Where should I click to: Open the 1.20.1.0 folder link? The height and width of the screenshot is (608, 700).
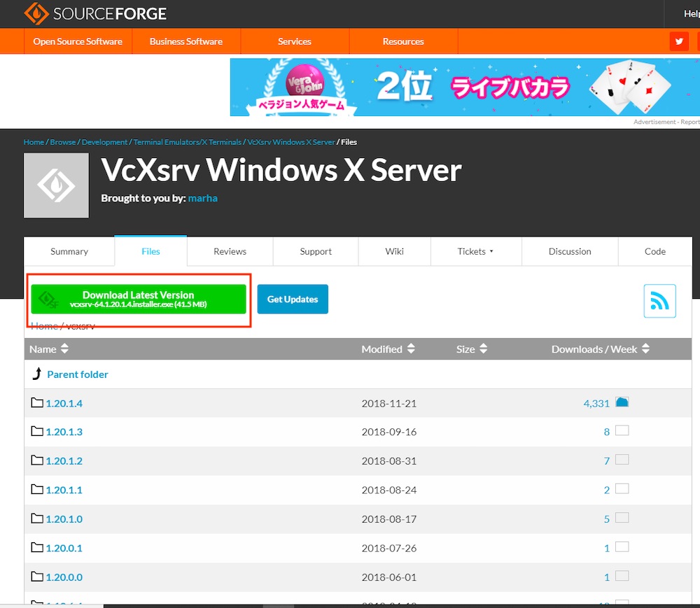[64, 518]
